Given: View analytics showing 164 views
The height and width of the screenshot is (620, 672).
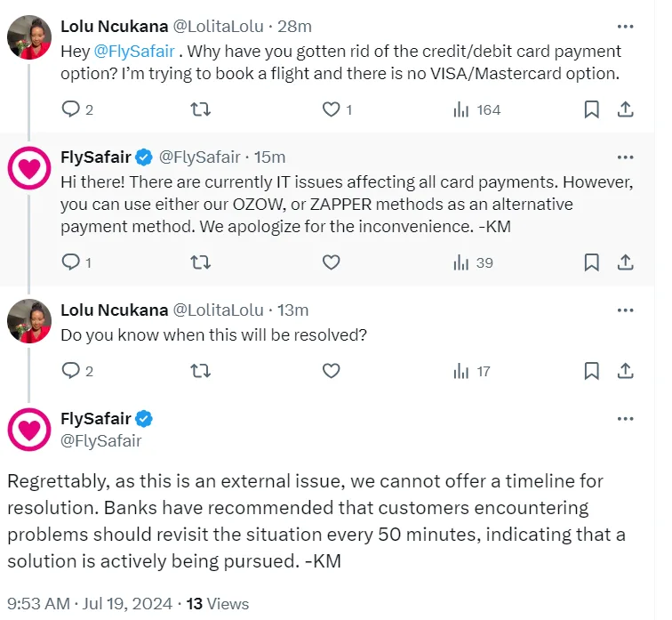Looking at the screenshot, I should 477,109.
